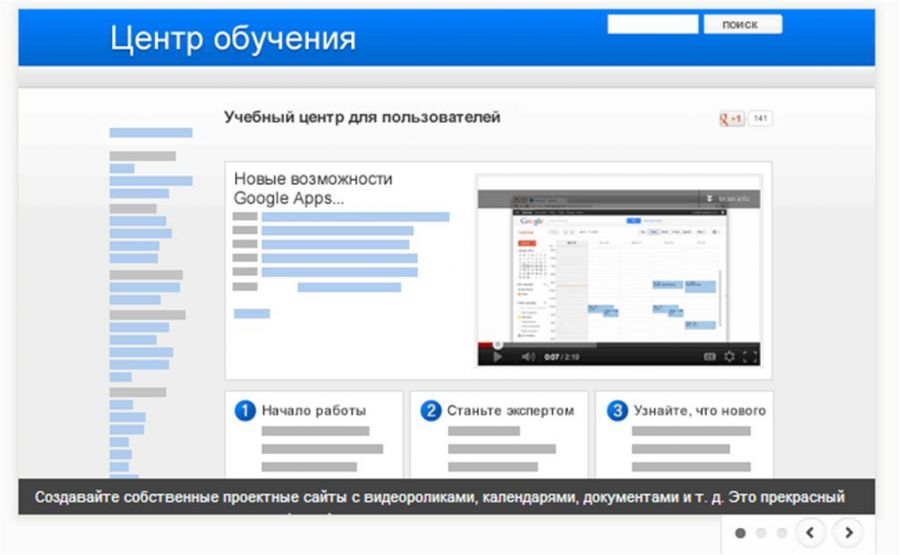Focus the search input field in header

[653, 25]
